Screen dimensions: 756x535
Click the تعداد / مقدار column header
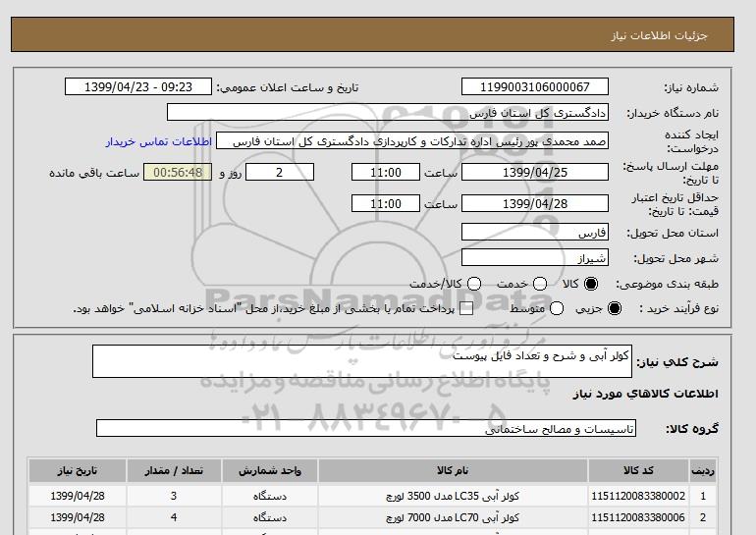coord(174,471)
